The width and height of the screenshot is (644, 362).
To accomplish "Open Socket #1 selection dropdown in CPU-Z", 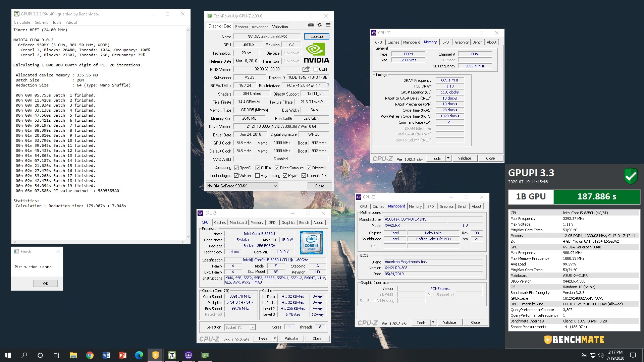I will tap(240, 327).
